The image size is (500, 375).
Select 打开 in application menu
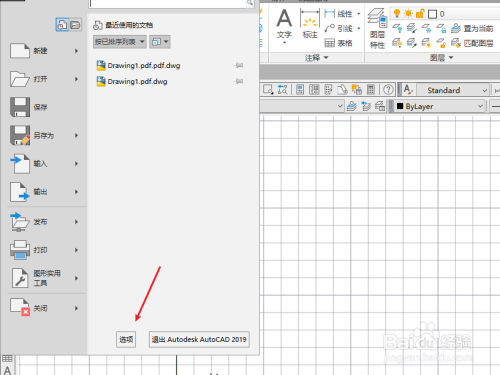pyautogui.click(x=44, y=79)
